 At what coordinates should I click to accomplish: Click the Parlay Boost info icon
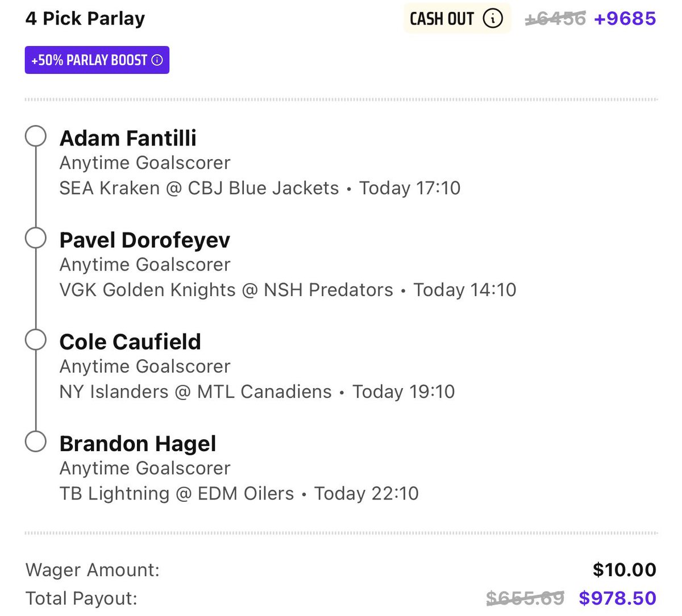157,60
